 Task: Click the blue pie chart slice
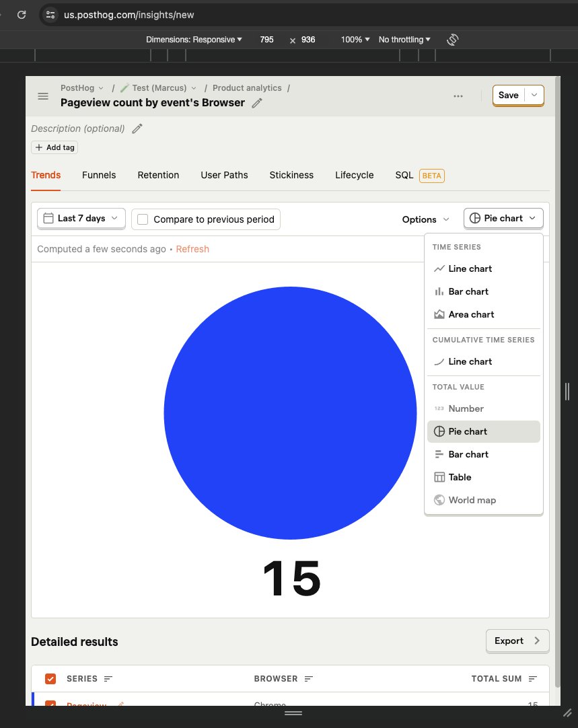point(290,412)
